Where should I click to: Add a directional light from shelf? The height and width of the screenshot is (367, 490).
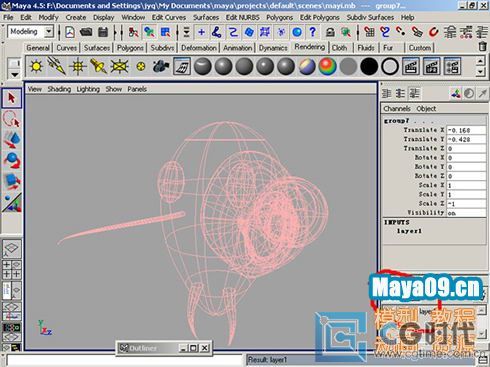pyautogui.click(x=57, y=66)
